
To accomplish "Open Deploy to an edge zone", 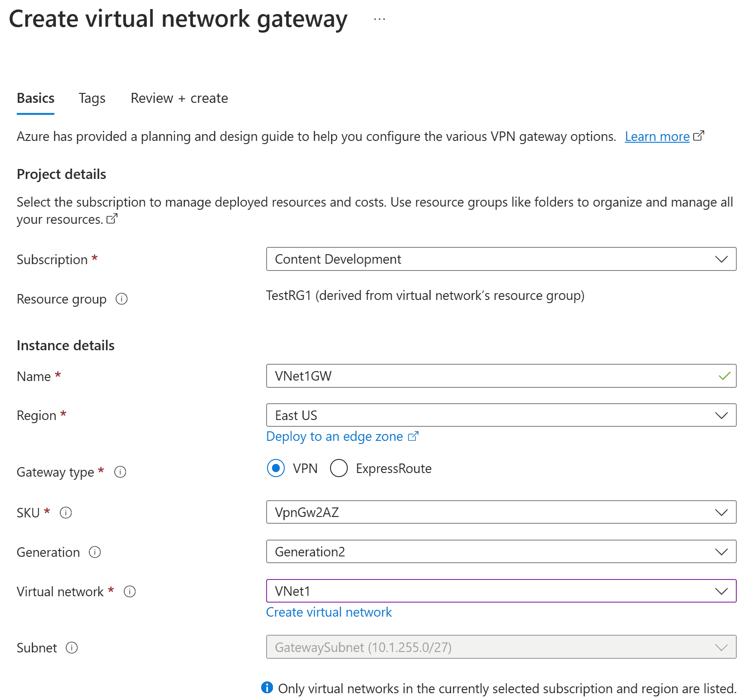I will pos(336,436).
